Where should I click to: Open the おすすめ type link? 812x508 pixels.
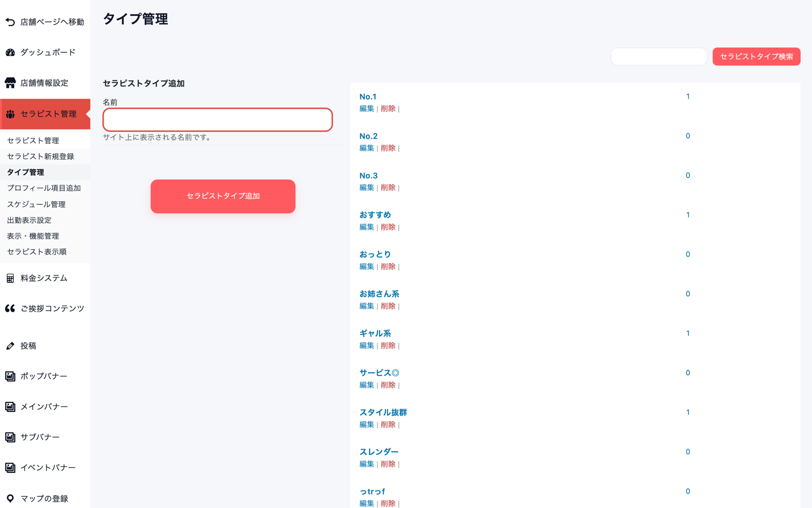click(375, 215)
